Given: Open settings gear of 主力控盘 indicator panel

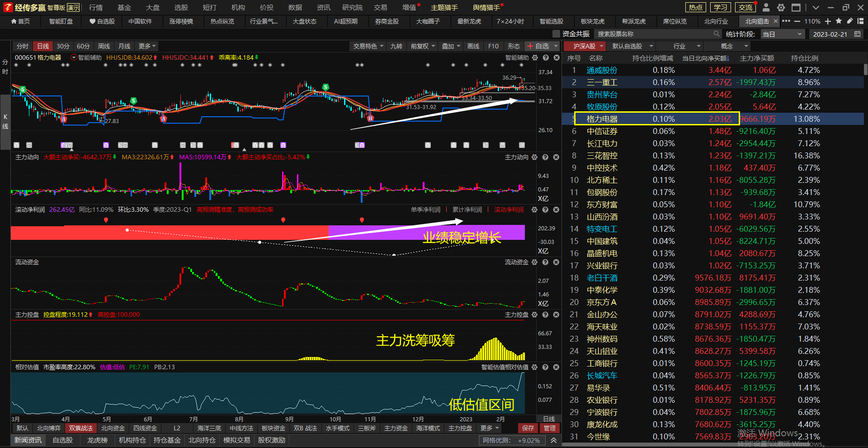Looking at the screenshot, I should pyautogui.click(x=535, y=315).
